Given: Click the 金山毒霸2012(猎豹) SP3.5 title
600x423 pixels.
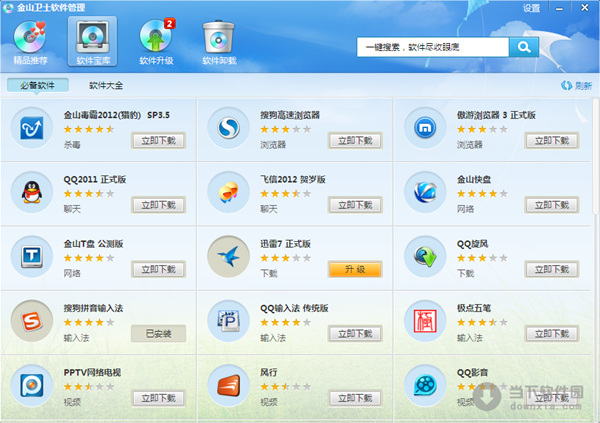Looking at the screenshot, I should (117, 115).
